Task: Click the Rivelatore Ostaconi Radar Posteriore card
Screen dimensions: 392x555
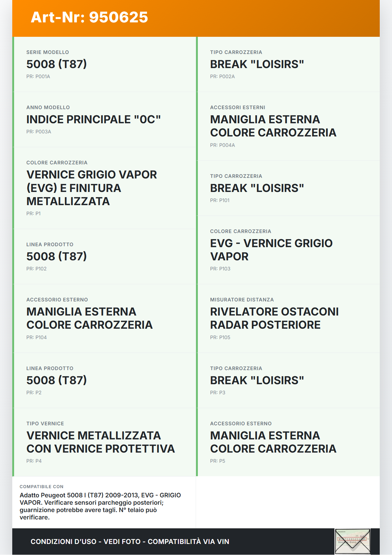Action: click(x=288, y=318)
